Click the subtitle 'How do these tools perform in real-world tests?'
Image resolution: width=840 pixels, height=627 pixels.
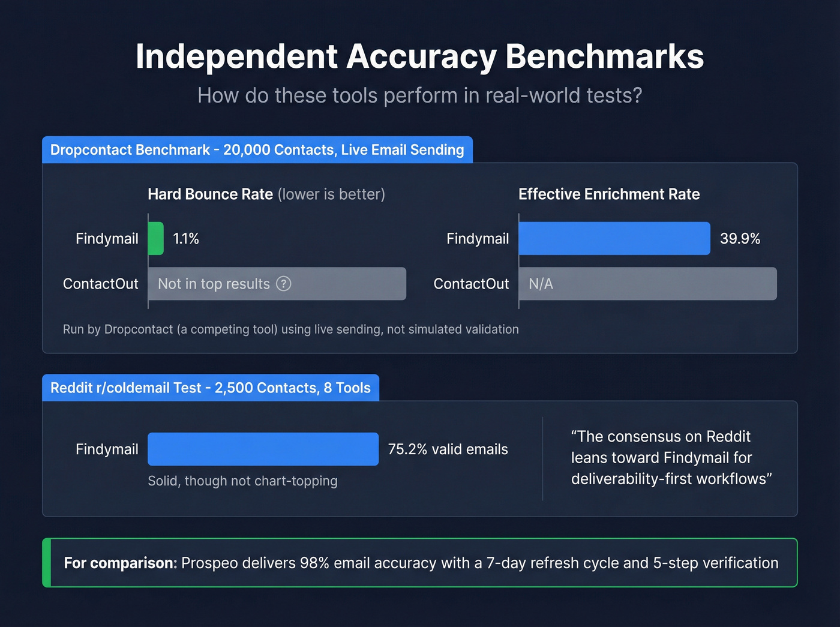coord(420,95)
